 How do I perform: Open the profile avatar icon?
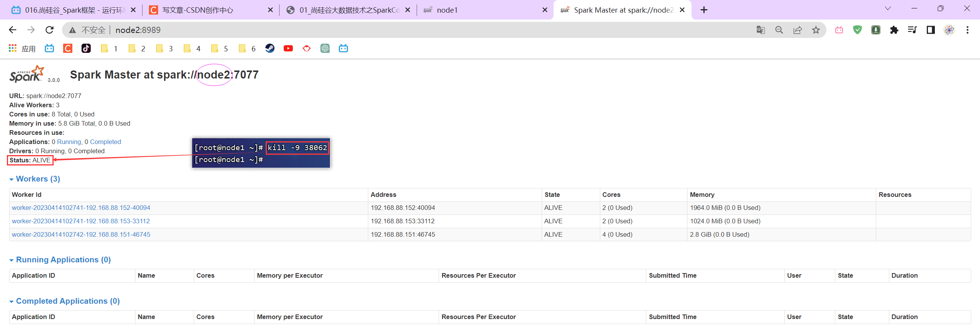click(x=949, y=30)
